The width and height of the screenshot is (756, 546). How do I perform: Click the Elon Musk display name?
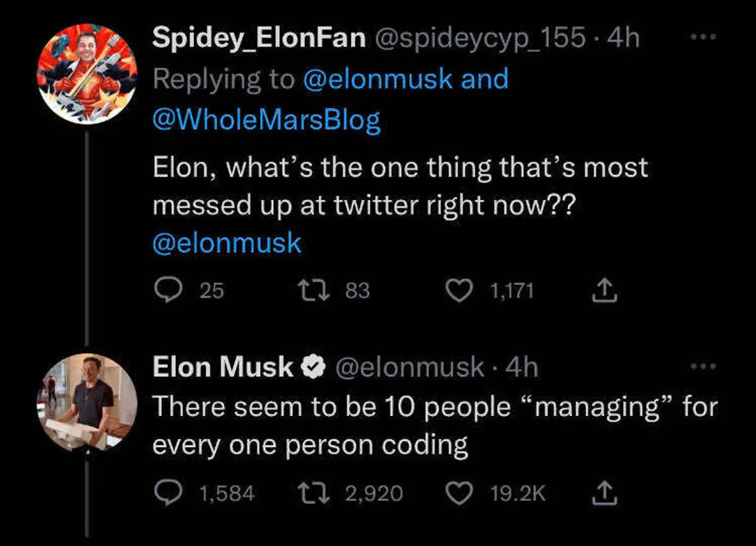(x=223, y=367)
